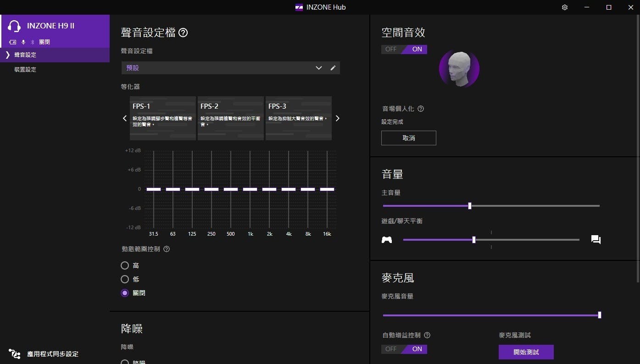The height and width of the screenshot is (364, 640).
Task: Show previous equalizer presets with left arrow
Action: pos(124,118)
